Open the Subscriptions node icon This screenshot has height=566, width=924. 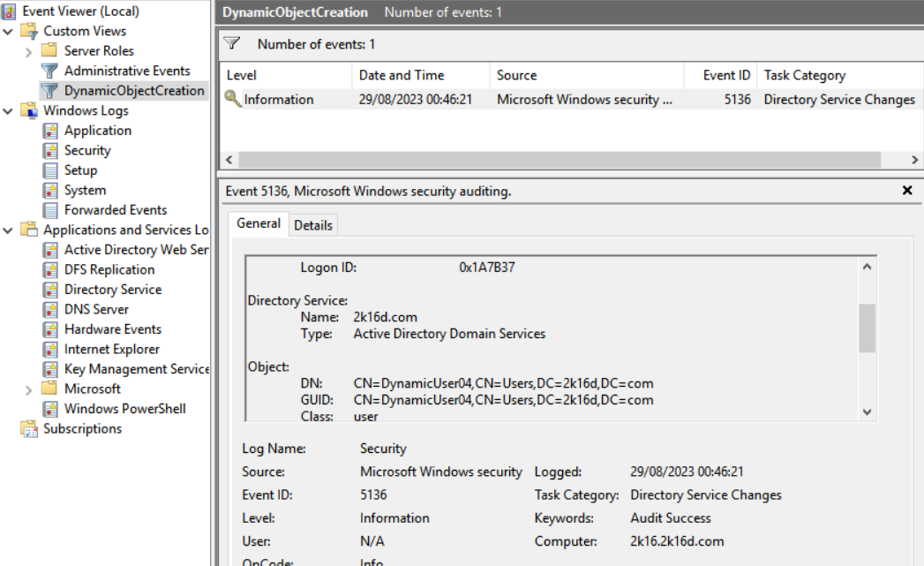29,429
